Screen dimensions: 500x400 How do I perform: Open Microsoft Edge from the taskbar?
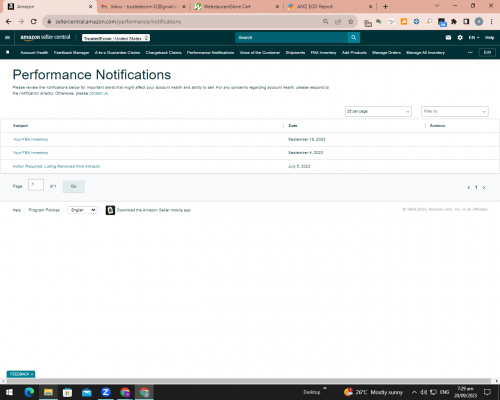[29, 392]
